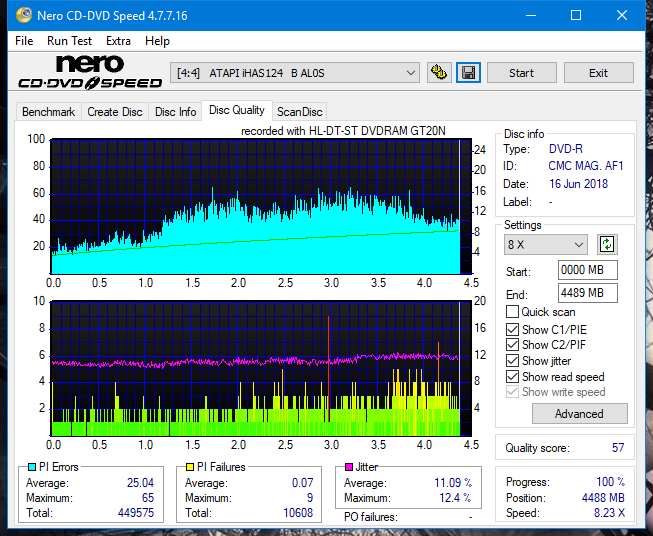Open the Extra menu

click(x=118, y=41)
